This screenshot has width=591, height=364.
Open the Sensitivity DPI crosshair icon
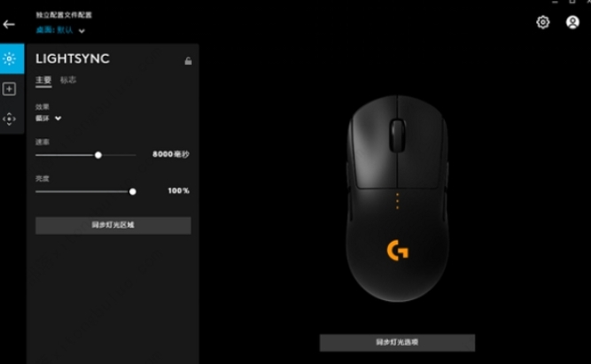point(10,119)
